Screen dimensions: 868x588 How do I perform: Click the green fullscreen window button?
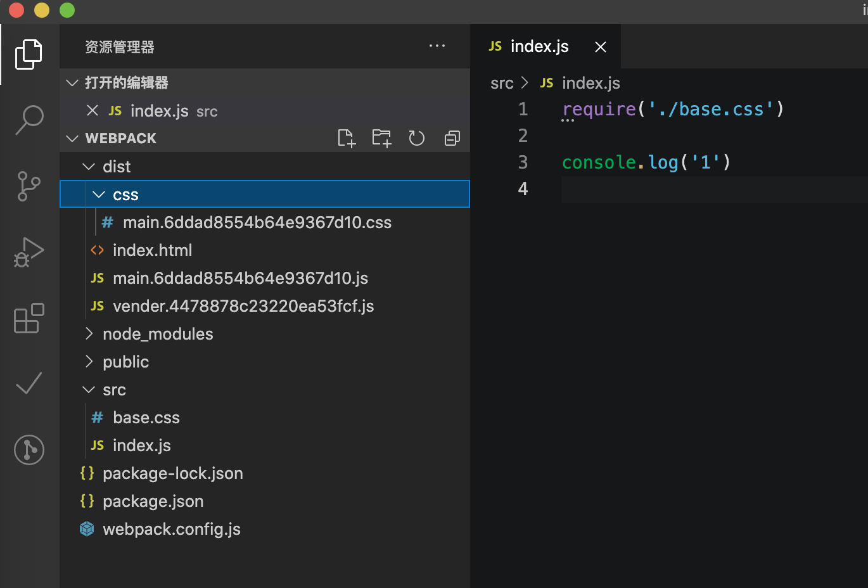pos(67,10)
